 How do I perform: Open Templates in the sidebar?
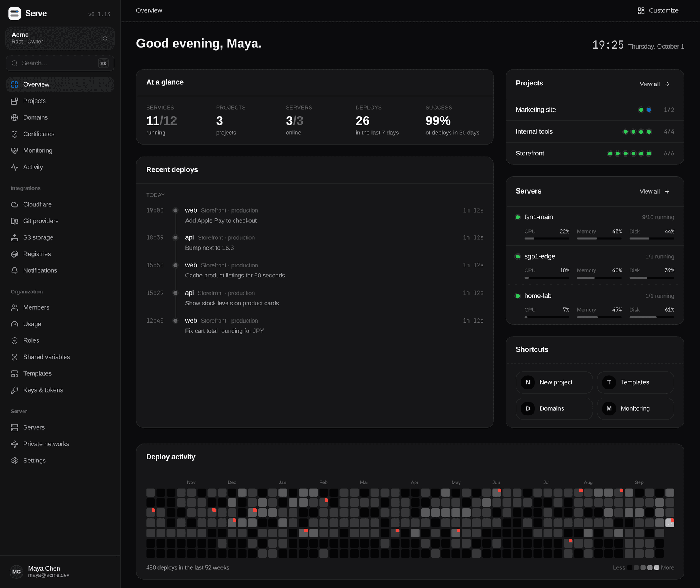click(x=60, y=373)
